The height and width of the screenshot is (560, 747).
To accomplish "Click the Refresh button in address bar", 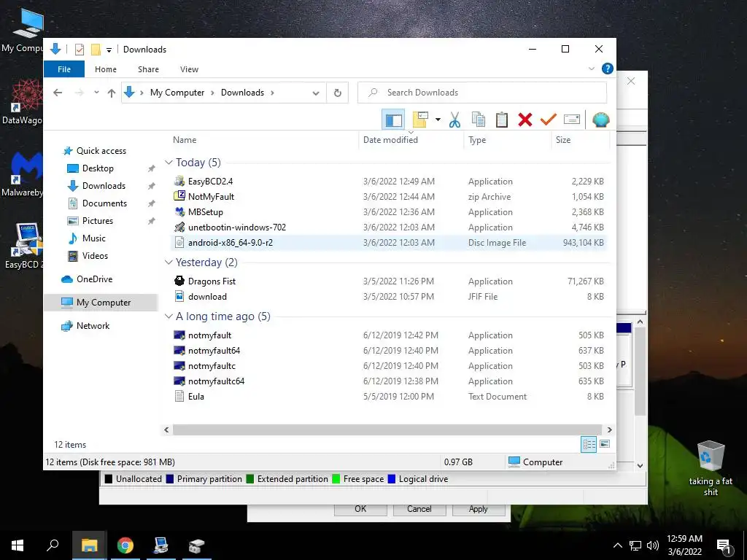I will click(337, 93).
